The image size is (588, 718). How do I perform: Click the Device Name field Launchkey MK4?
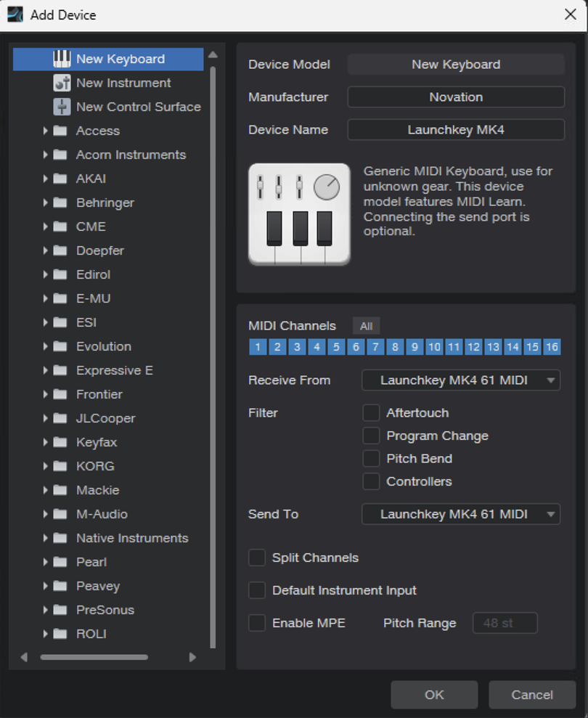pyautogui.click(x=456, y=129)
